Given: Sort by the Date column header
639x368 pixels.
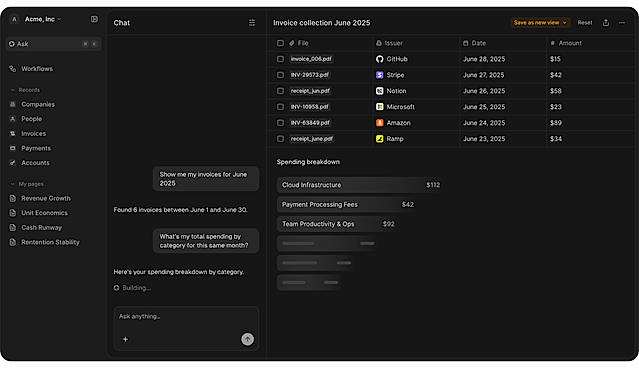Looking at the screenshot, I should click(x=474, y=43).
